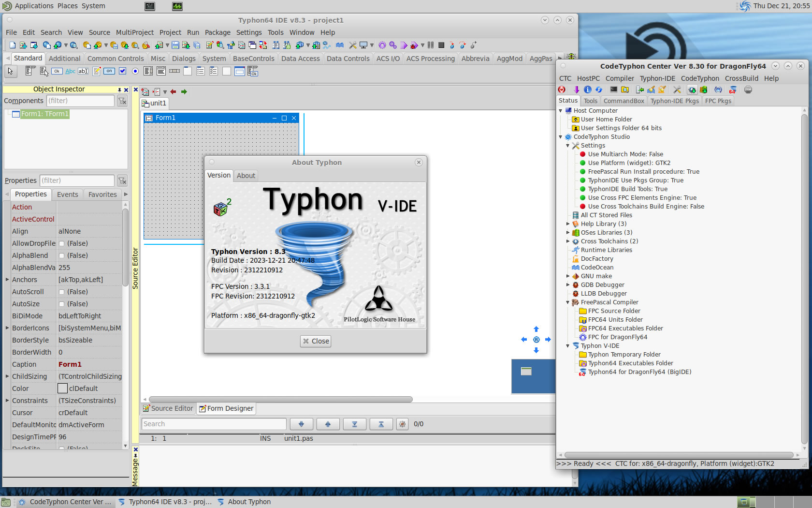Select the TLabel (Abc) component
812x508 pixels.
(70, 71)
